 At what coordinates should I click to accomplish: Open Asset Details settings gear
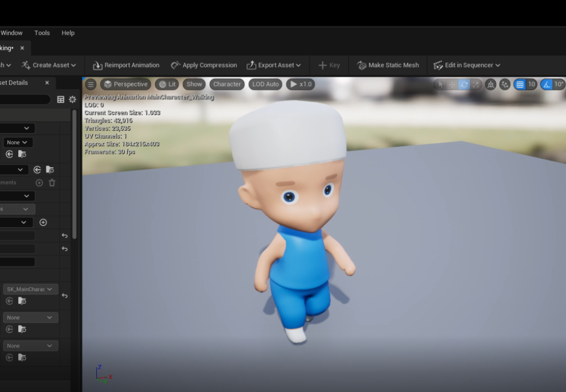72,100
